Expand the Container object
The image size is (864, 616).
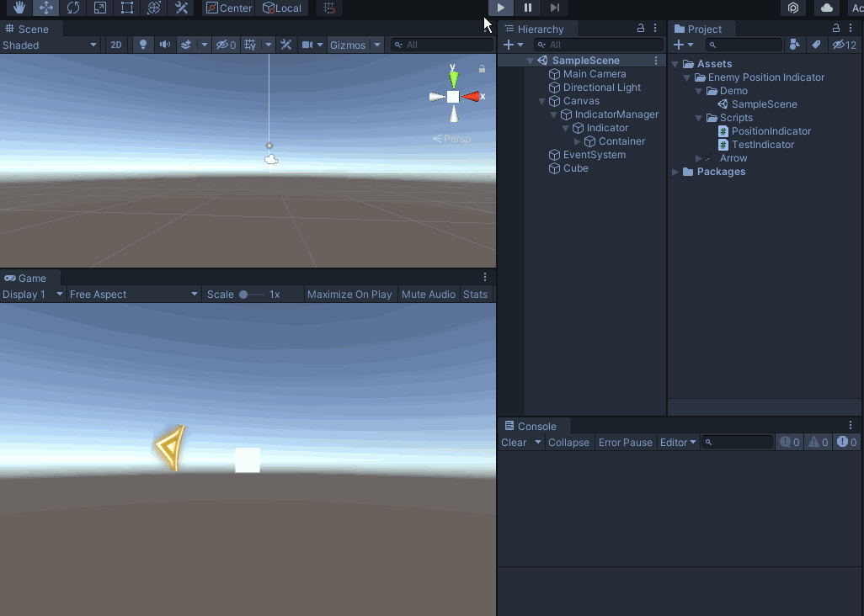(x=578, y=141)
